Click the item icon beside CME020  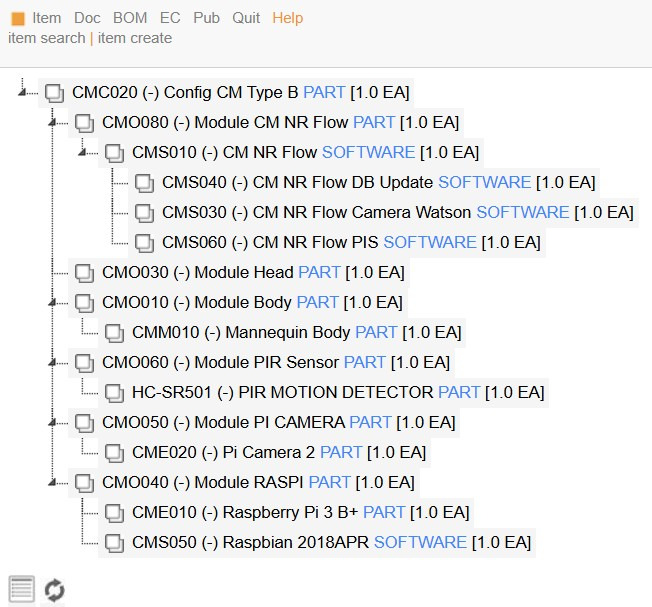(x=114, y=453)
